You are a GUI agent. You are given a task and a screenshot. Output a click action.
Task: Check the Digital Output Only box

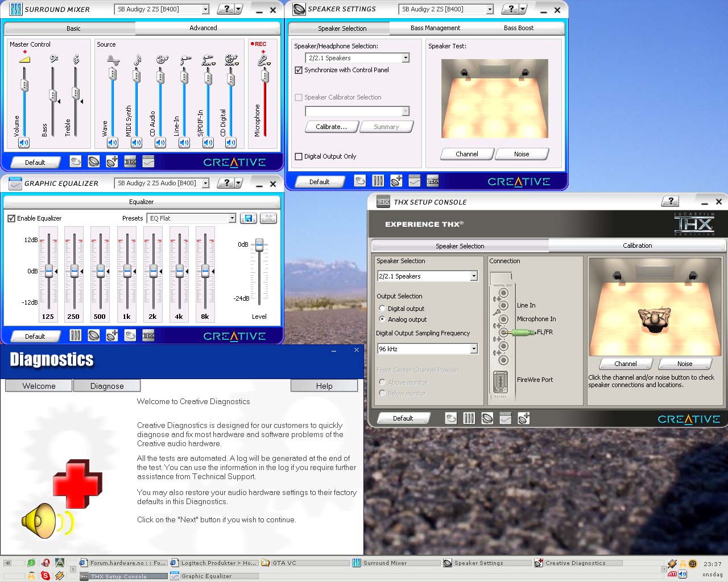(299, 156)
